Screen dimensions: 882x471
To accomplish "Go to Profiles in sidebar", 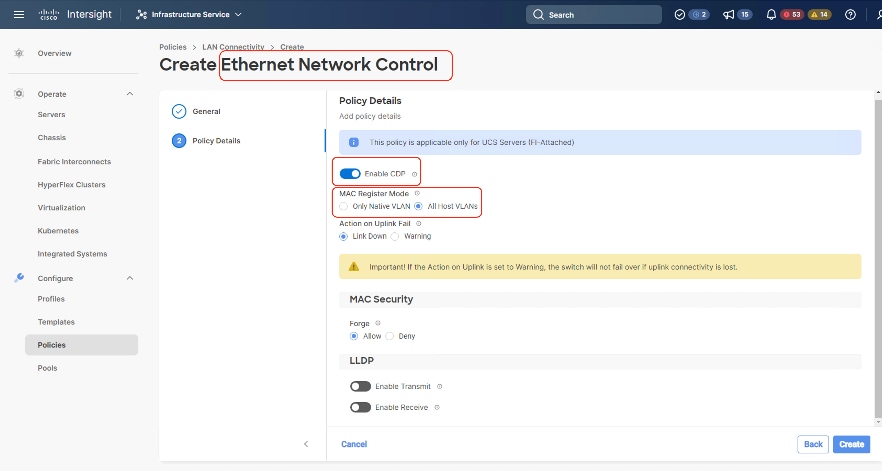I will (51, 299).
